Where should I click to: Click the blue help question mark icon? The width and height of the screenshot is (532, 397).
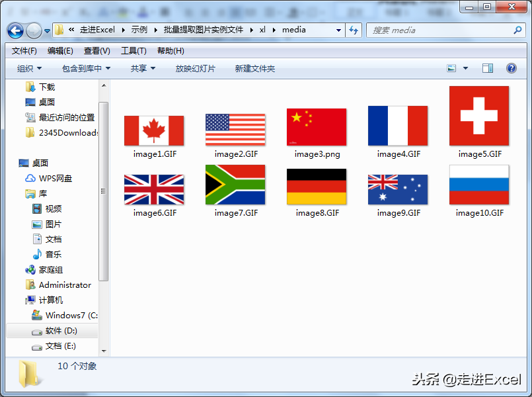point(512,68)
